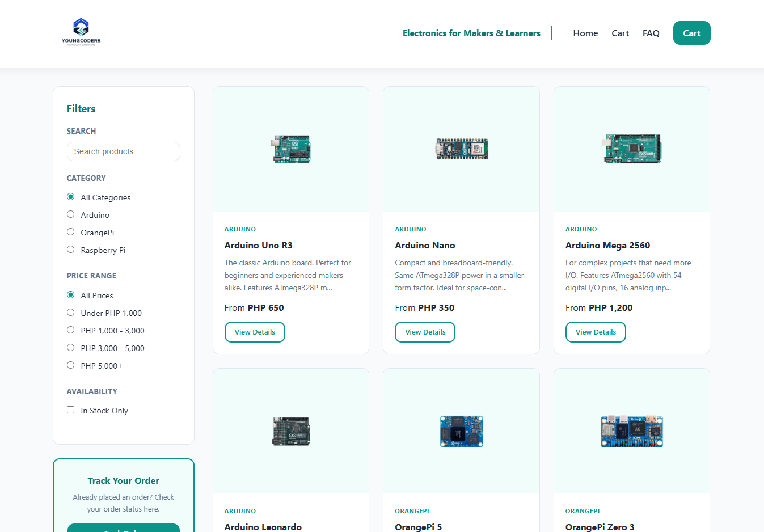Choose the PHP 3,000 - 5,000 price range
764x532 pixels.
pyautogui.click(x=71, y=348)
